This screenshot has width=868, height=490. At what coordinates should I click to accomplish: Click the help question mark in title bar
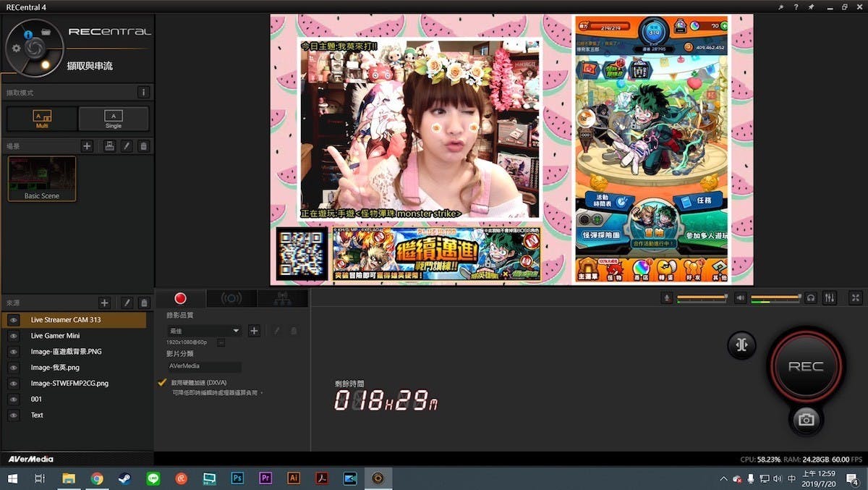point(796,7)
